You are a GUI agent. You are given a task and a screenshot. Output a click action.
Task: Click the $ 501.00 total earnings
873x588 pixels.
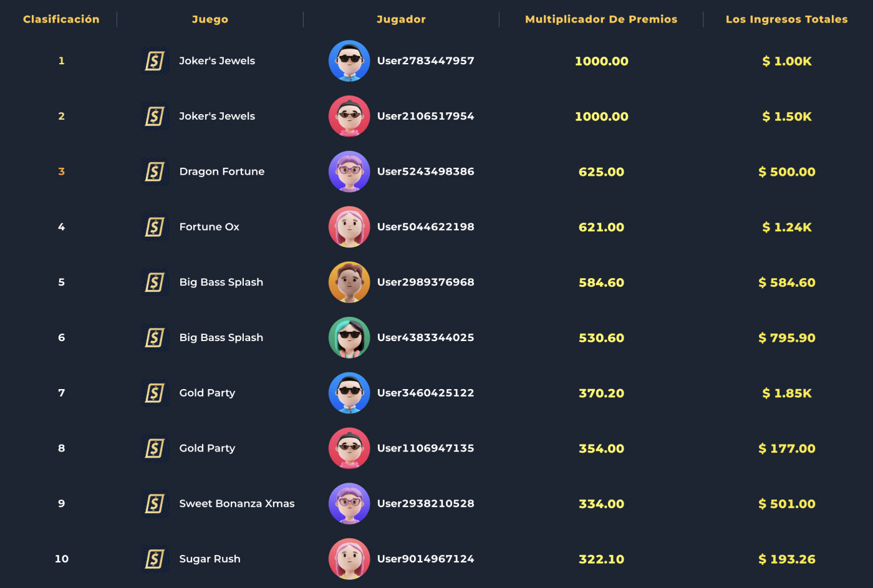786,504
